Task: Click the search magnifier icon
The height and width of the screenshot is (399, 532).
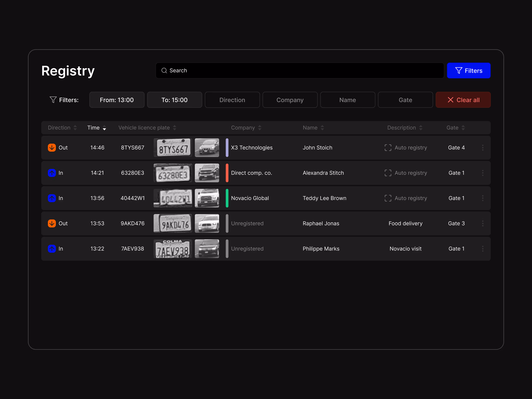Action: click(x=164, y=70)
